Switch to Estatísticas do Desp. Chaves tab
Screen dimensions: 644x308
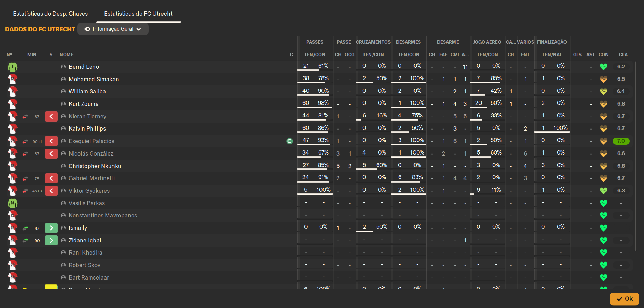(50, 14)
